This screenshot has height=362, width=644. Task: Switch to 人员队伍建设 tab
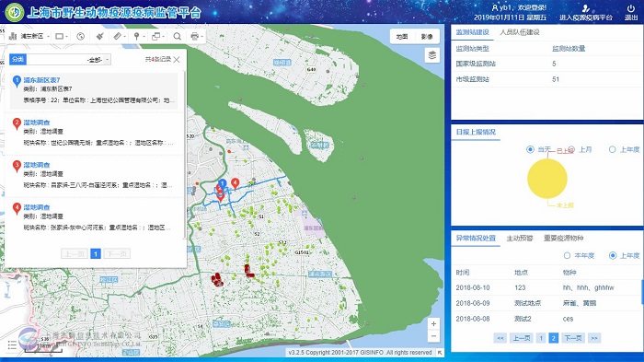pyautogui.click(x=520, y=32)
